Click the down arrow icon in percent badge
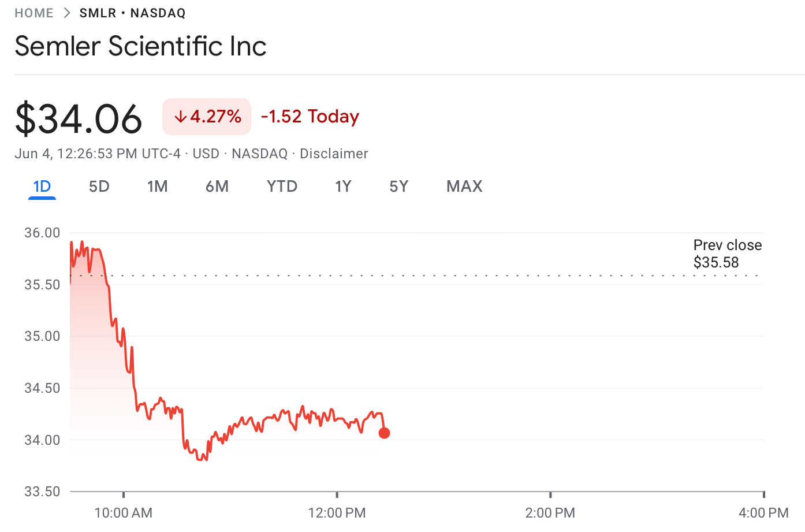 pyautogui.click(x=181, y=117)
